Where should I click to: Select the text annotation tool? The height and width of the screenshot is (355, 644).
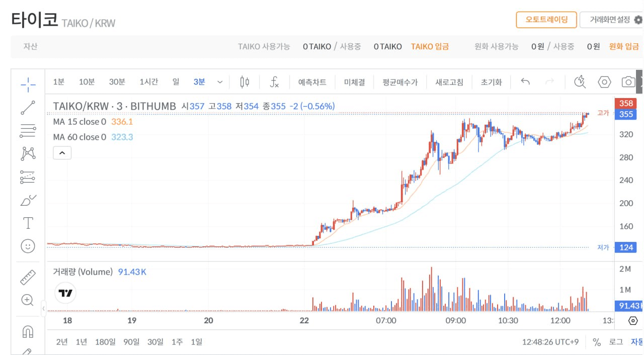28,223
